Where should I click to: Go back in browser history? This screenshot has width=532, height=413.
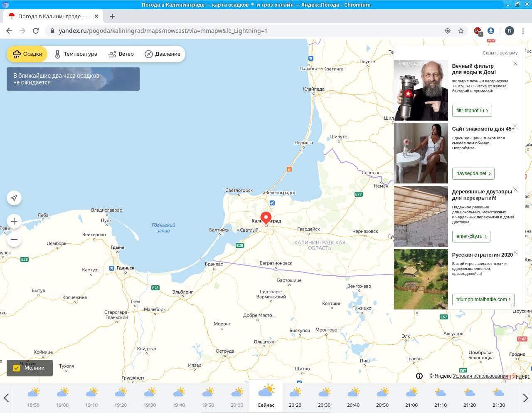pyautogui.click(x=9, y=31)
